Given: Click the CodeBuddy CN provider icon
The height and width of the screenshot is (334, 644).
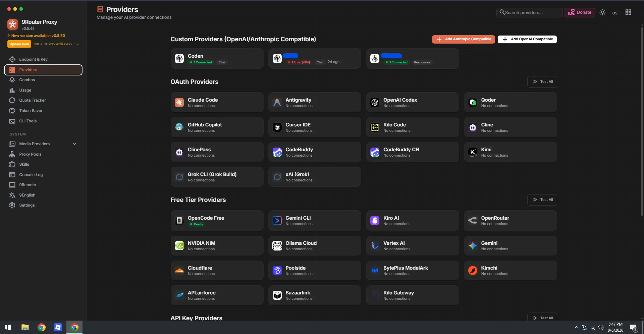Looking at the screenshot, I should click(x=375, y=152).
